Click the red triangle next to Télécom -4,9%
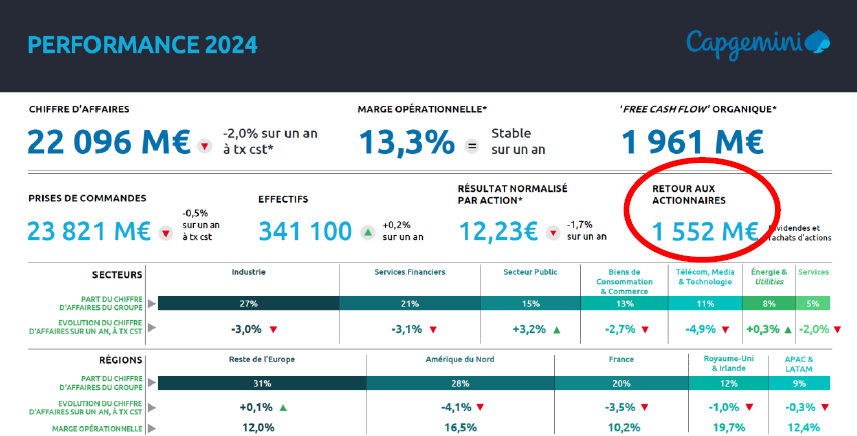This screenshot has height=436, width=857. pyautogui.click(x=729, y=328)
